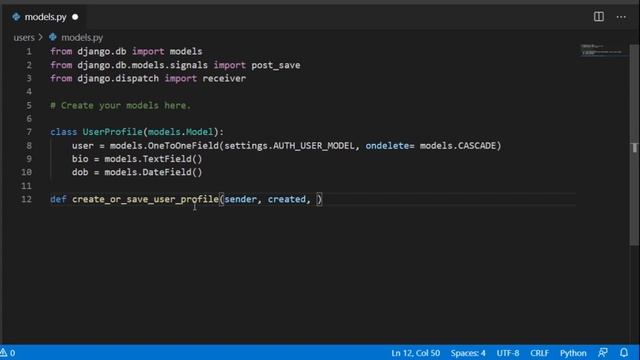Click line number 12 in gutter
640x360 pixels.
click(x=27, y=199)
